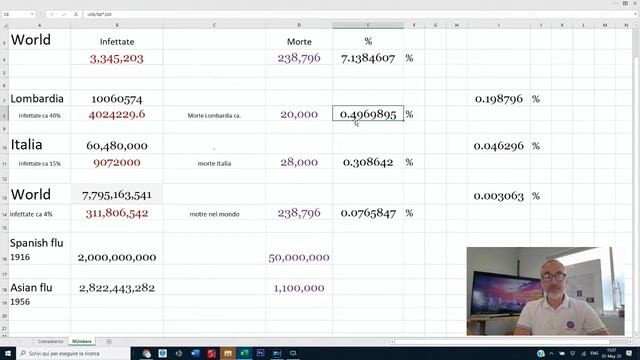This screenshot has height=360, width=640.
Task: Select the cell with 0.0765847
Action: pos(368,213)
